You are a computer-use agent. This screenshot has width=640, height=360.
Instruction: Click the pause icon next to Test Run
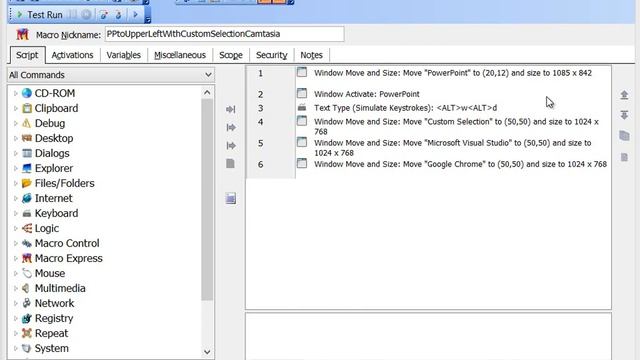[x=73, y=15]
